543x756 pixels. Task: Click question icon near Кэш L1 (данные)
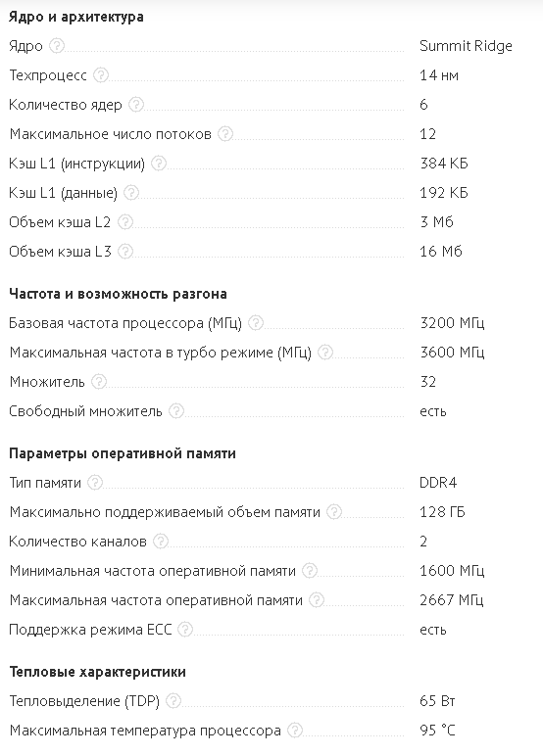point(131,192)
